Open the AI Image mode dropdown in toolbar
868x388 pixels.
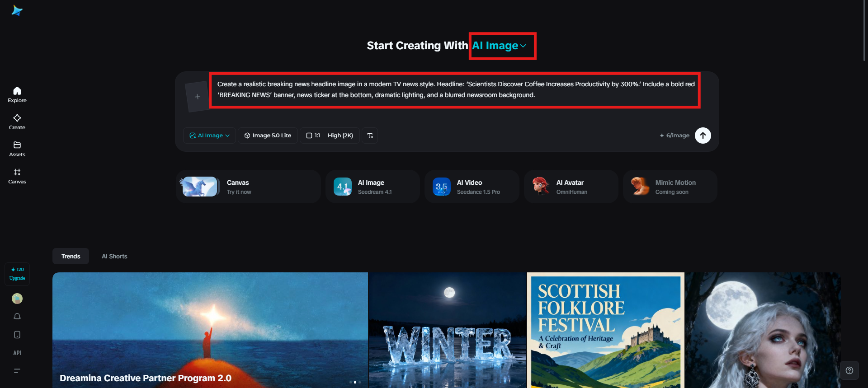[209, 136]
